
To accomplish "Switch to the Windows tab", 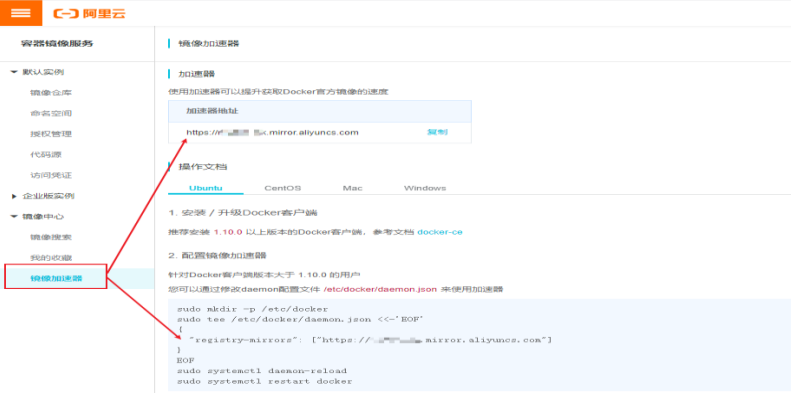I will tap(425, 188).
